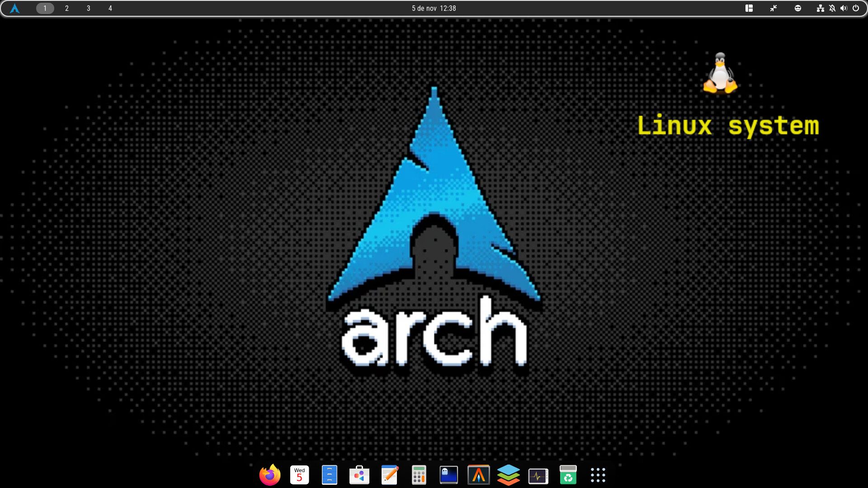Open the System Monitor dock icon
Viewport: 868px width, 488px height.
pyautogui.click(x=538, y=476)
